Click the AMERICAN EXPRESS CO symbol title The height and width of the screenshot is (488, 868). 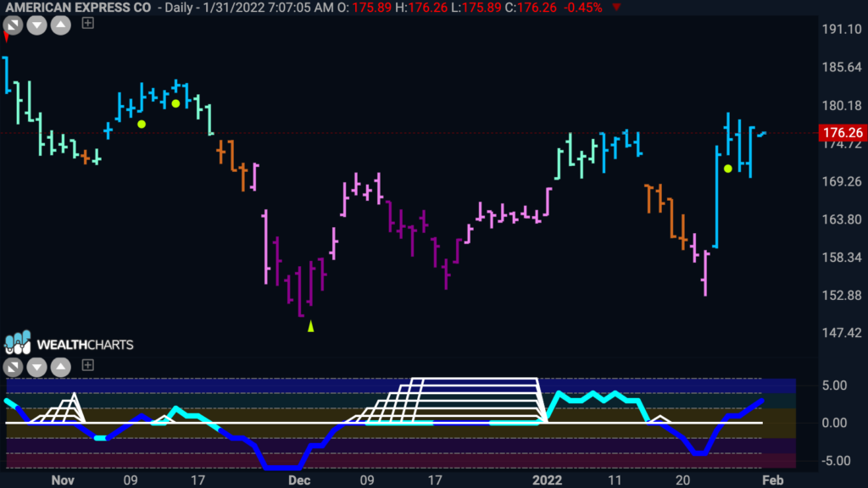tap(78, 8)
